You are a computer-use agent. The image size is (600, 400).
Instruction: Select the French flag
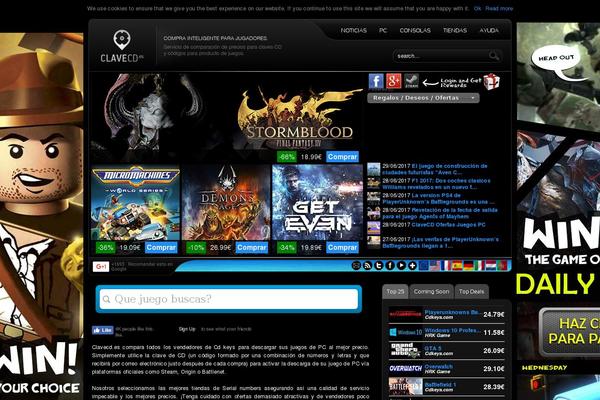point(446,265)
